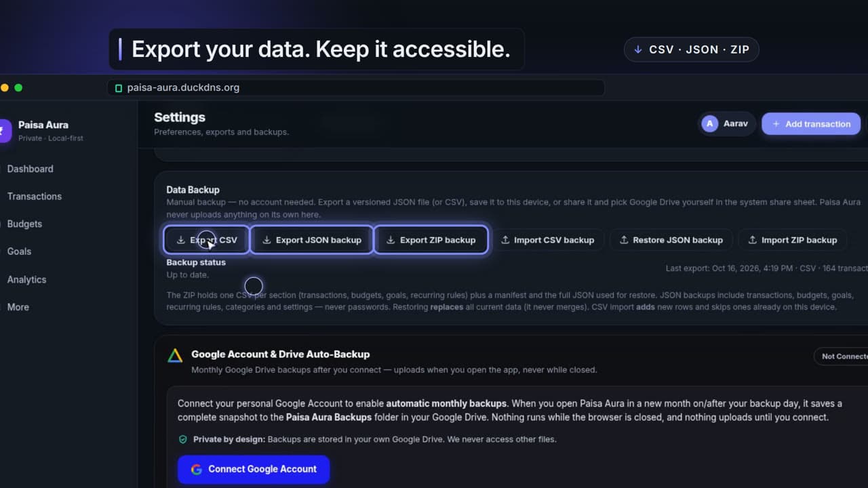This screenshot has width=868, height=488.
Task: Click the CSV · JSON · ZIP badge
Action: tap(691, 49)
